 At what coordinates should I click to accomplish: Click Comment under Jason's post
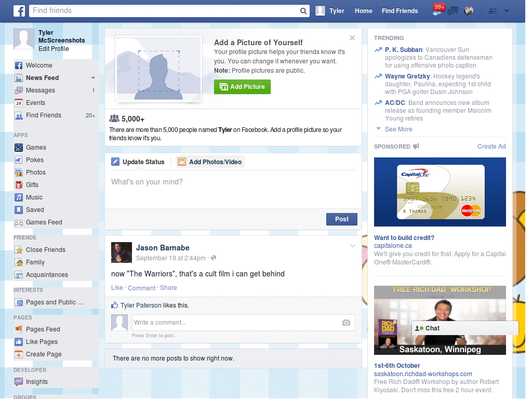pyautogui.click(x=141, y=288)
